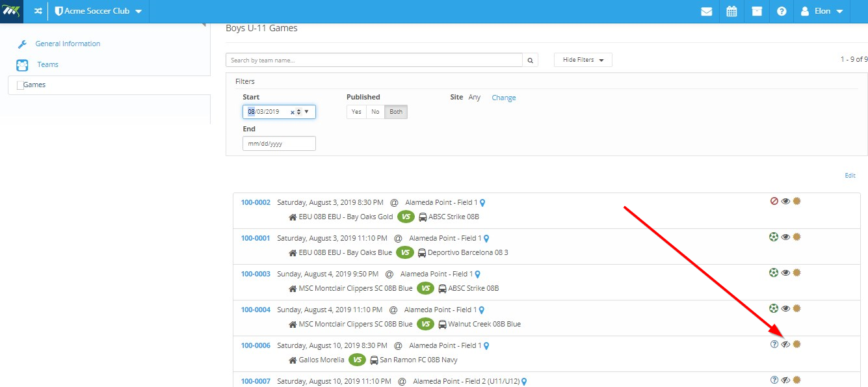Clear the Start date with the x
The width and height of the screenshot is (868, 387).
[x=293, y=112]
